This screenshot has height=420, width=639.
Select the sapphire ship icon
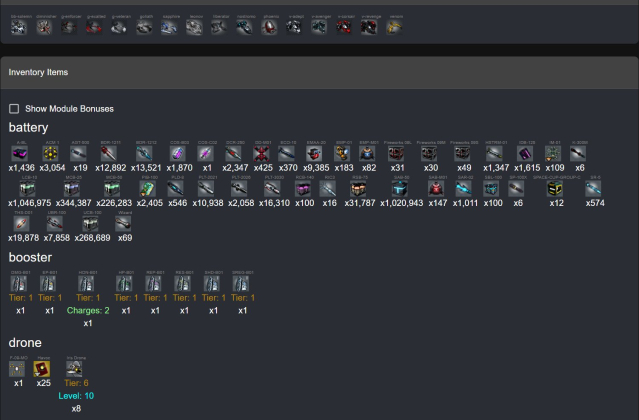coord(169,27)
